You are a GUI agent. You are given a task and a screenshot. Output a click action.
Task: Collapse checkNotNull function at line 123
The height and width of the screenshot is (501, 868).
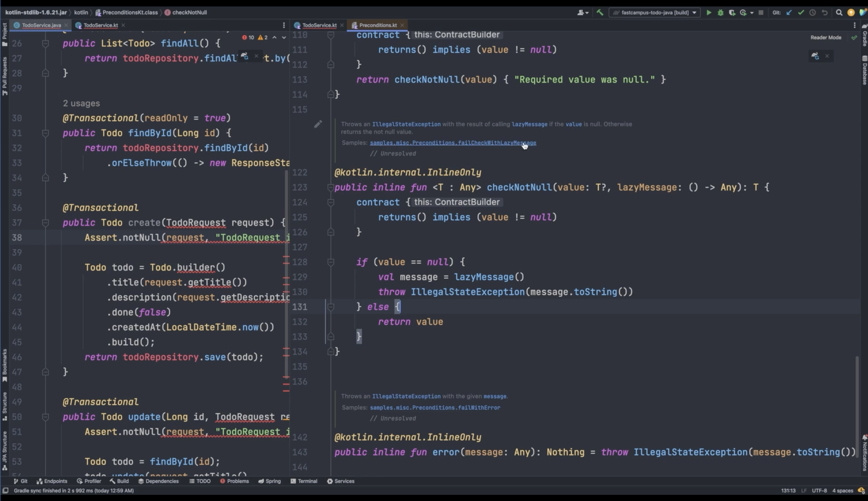pyautogui.click(x=331, y=188)
